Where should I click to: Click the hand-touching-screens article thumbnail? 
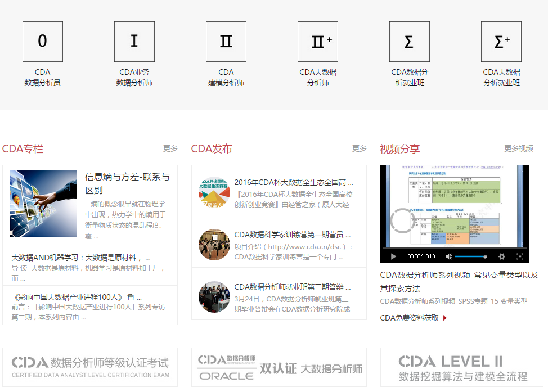coord(43,204)
